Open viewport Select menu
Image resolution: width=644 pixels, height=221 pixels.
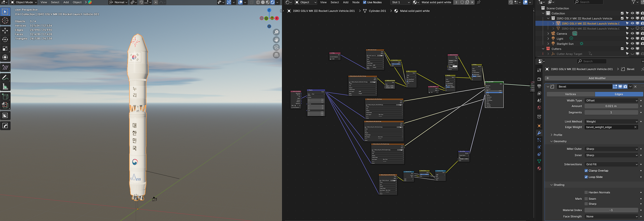[55, 2]
